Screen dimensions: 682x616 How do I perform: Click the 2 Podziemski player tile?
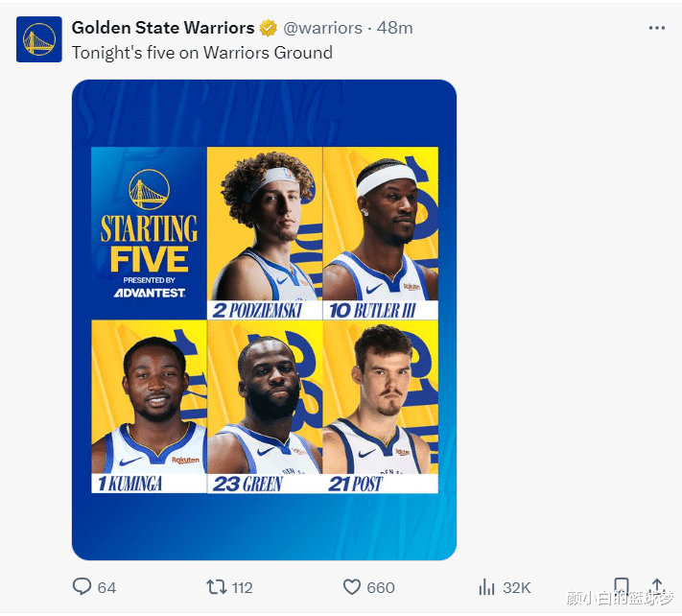(265, 232)
